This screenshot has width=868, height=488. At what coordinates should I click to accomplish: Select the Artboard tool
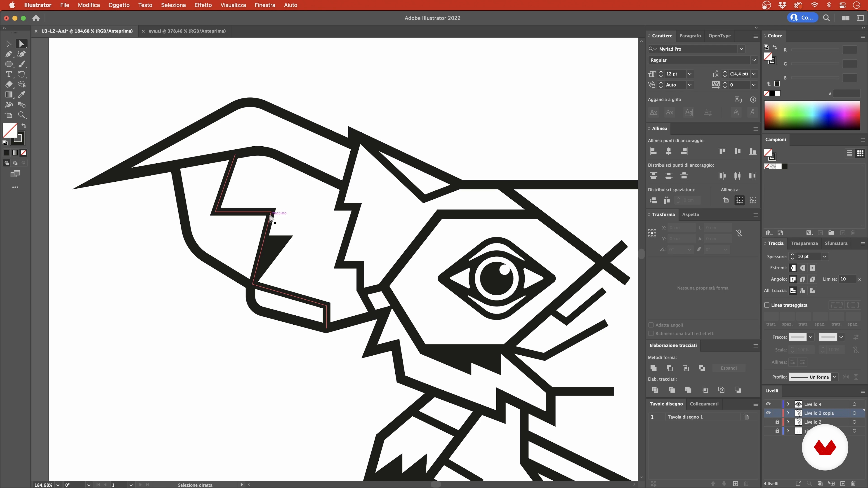point(9,115)
